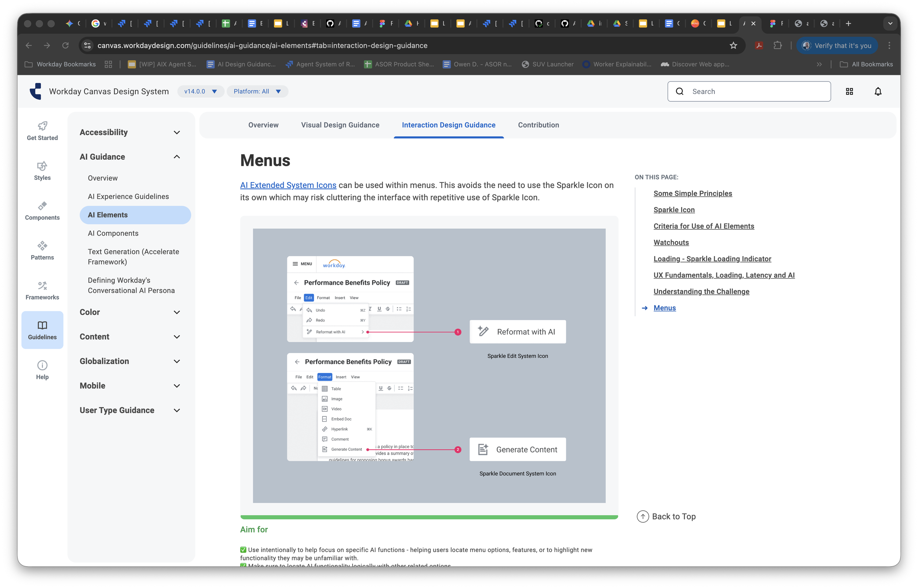Select AI Elements in the nav
This screenshot has height=588, width=918.
point(135,215)
